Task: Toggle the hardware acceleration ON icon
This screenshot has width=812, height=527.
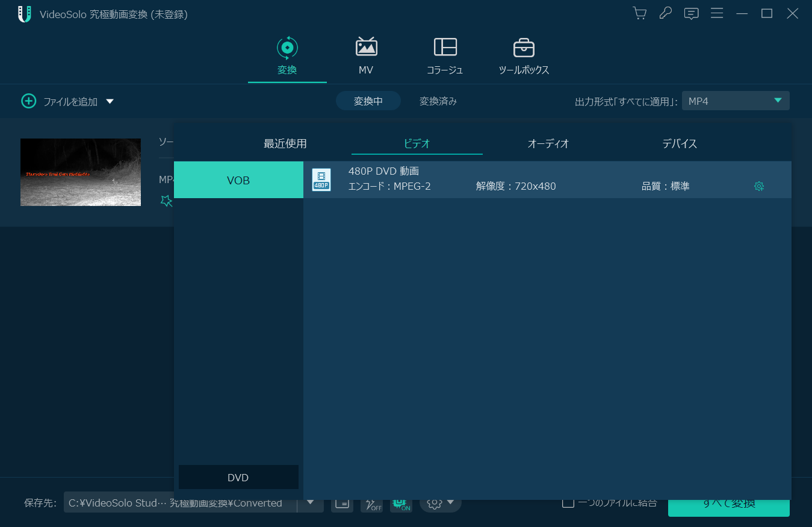Action: [401, 504]
